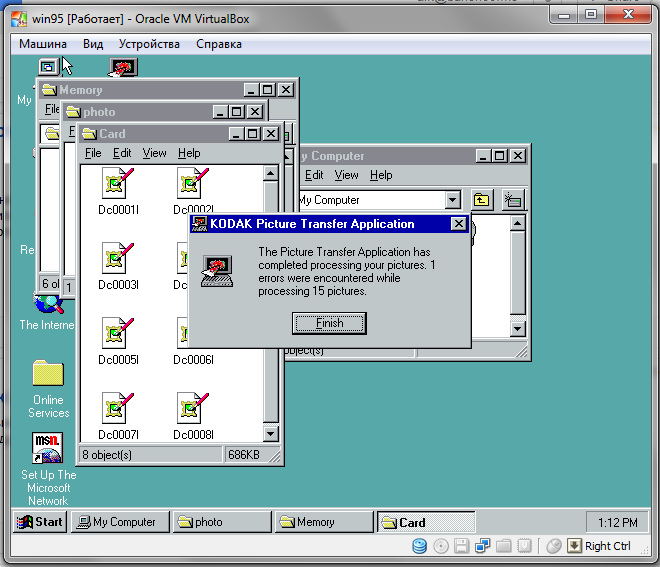Image resolution: width=660 pixels, height=567 pixels.
Task: Select the Dc0003I image file
Action: point(118,266)
